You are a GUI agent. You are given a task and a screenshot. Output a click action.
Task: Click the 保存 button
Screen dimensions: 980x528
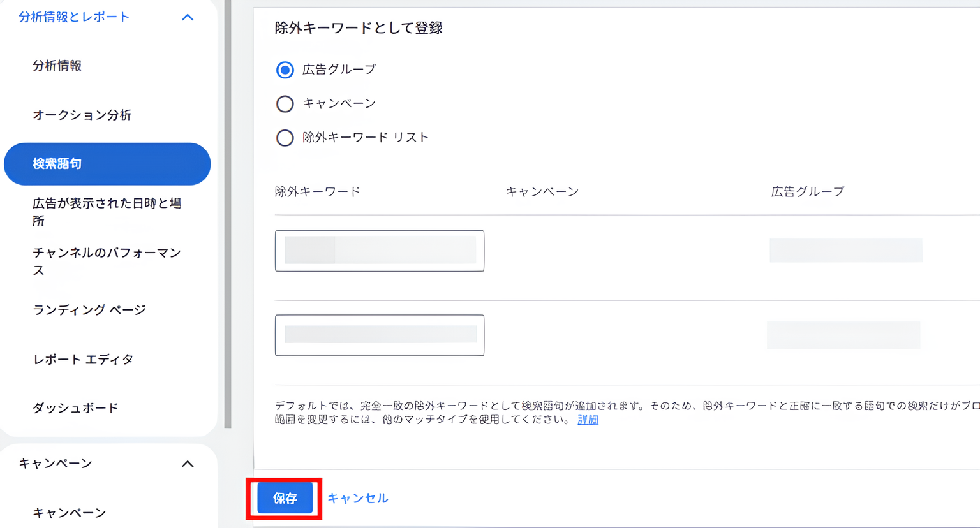pos(284,498)
